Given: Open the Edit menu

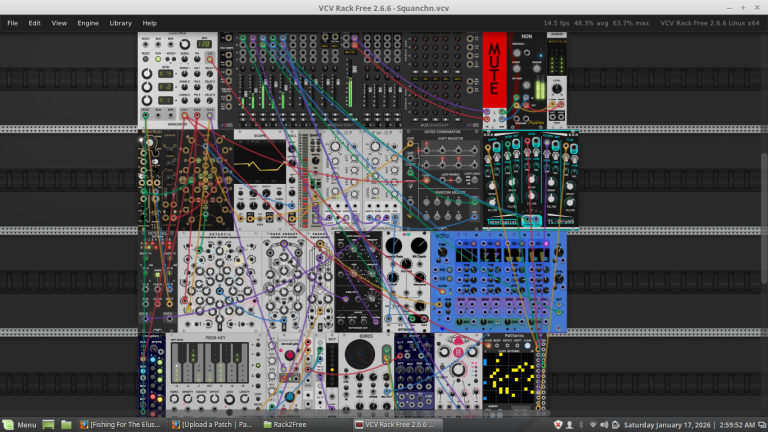Looking at the screenshot, I should tap(34, 23).
